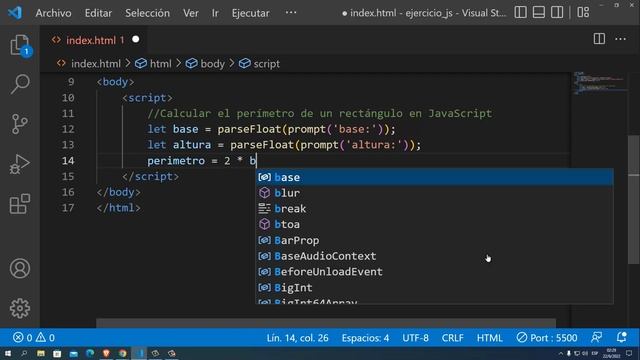This screenshot has height=360, width=640.
Task: Open the Ir menu
Action: click(215, 13)
